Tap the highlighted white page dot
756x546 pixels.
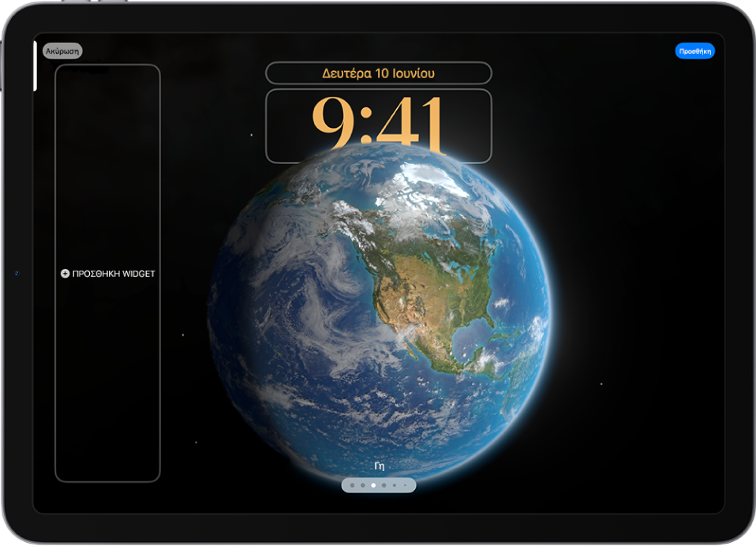373,485
